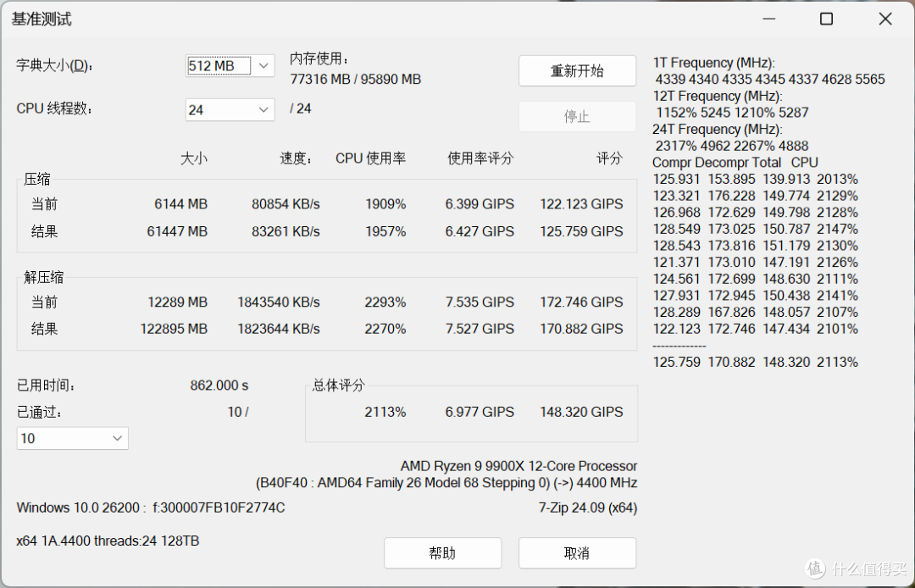The height and width of the screenshot is (588, 915).
Task: Select elapsed time 862.000 s
Action: point(219,386)
